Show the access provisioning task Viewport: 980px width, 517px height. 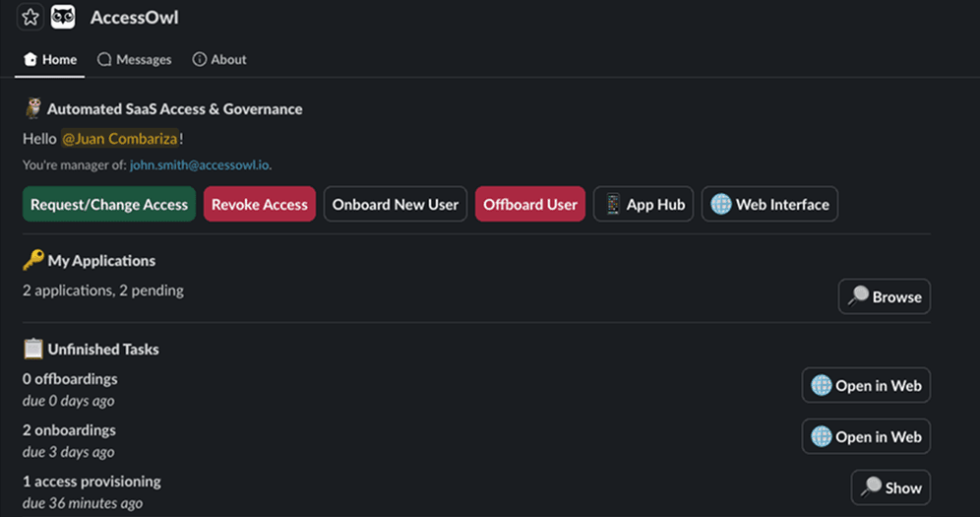pos(890,488)
